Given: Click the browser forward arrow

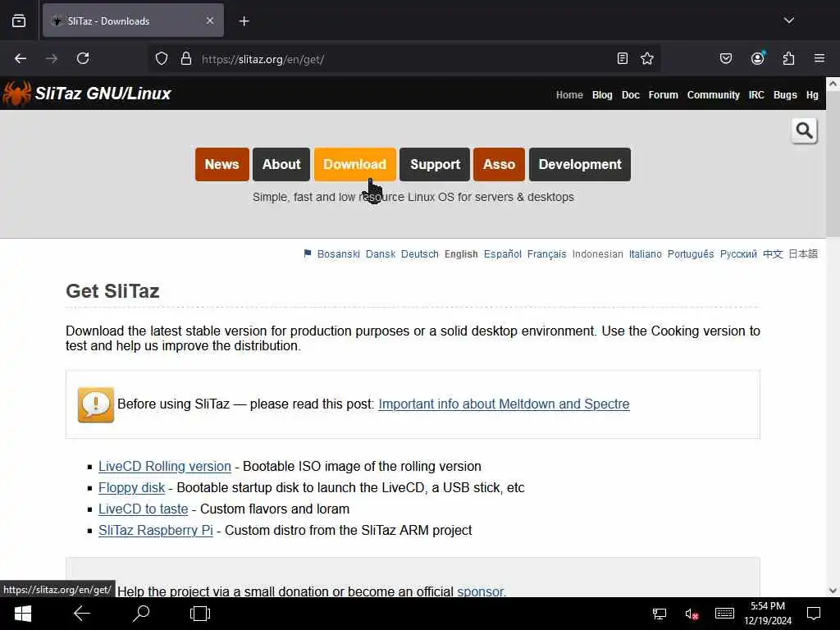Looking at the screenshot, I should pyautogui.click(x=52, y=58).
